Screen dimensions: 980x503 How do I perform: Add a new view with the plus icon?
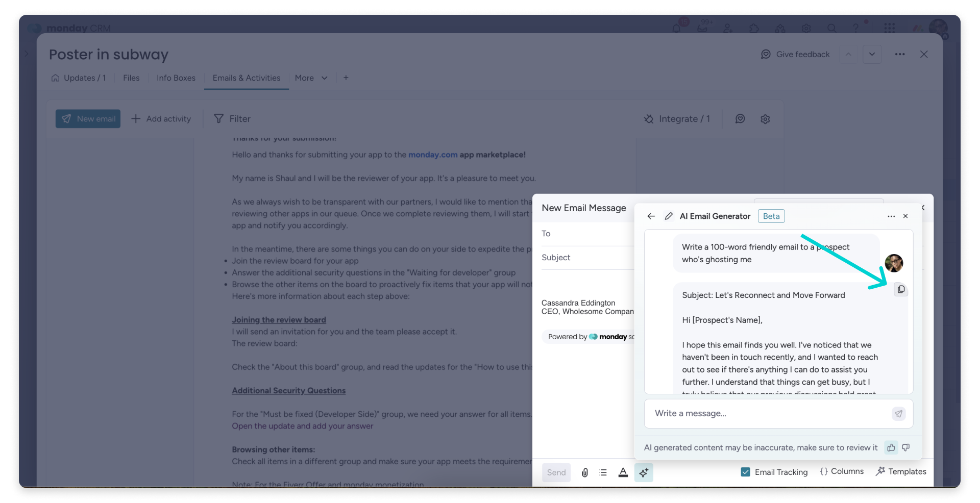coord(346,78)
